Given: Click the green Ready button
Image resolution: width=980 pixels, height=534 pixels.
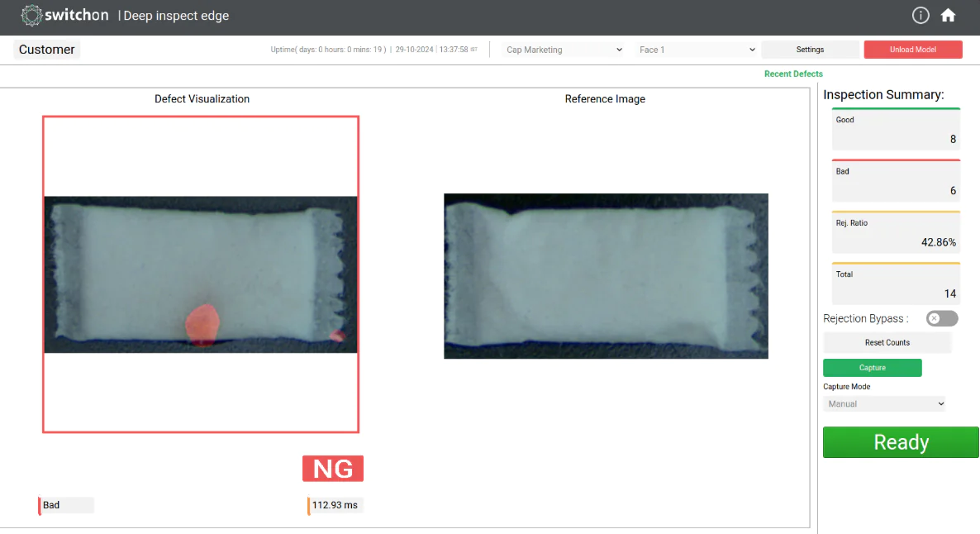Looking at the screenshot, I should point(900,442).
